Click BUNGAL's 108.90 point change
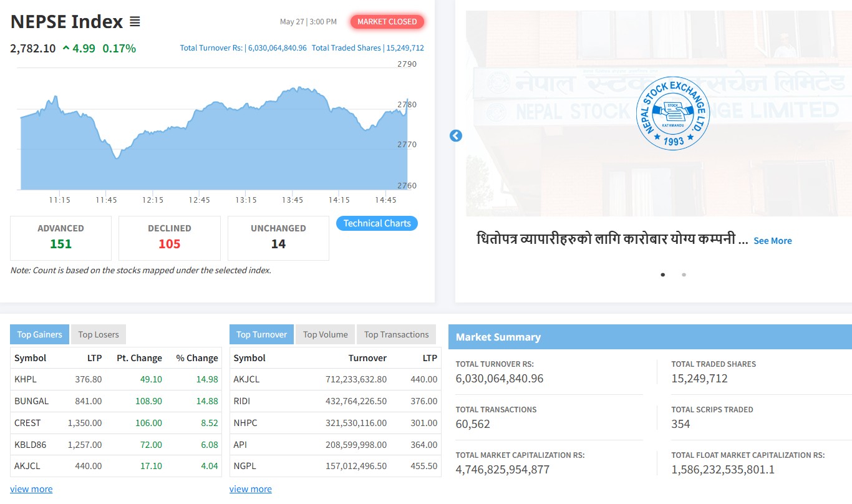The image size is (852, 504). coord(148,401)
